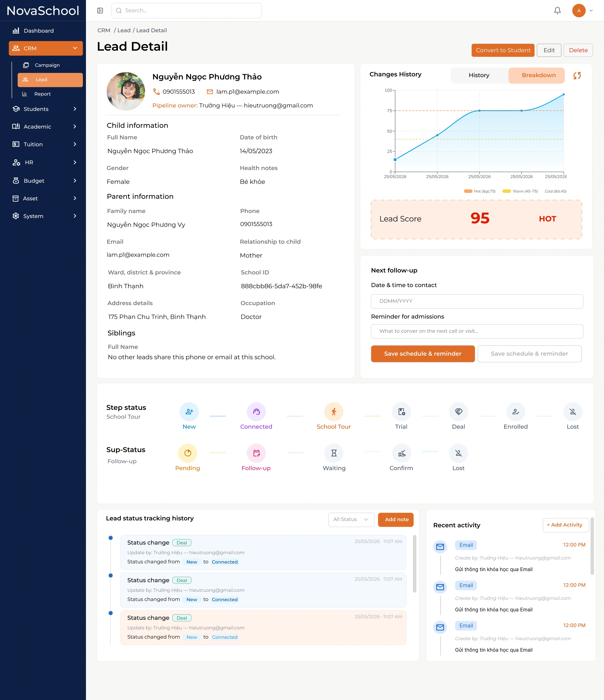Select the Enrolled step icon
This screenshot has width=604, height=700.
click(515, 411)
